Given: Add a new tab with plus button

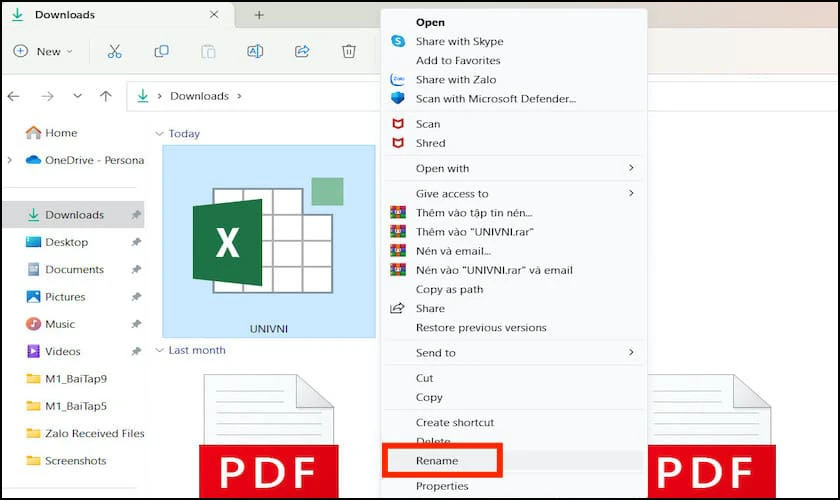Looking at the screenshot, I should point(259,15).
